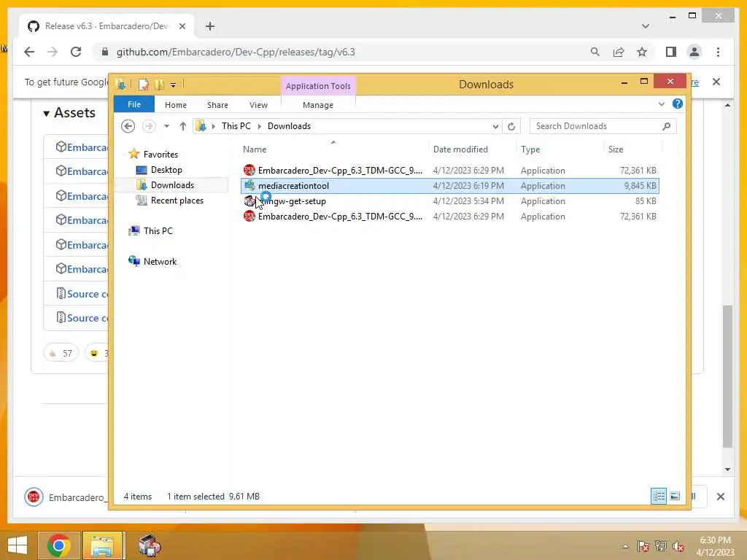Open the Share ribbon tab
Image resolution: width=747 pixels, height=560 pixels.
(217, 105)
